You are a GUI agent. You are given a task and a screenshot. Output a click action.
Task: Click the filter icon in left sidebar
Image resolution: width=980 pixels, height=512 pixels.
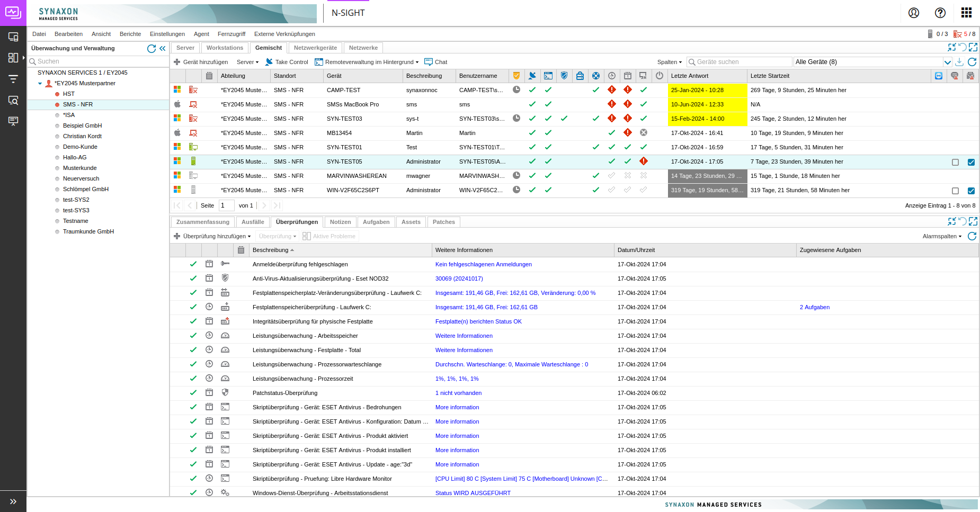tap(13, 79)
